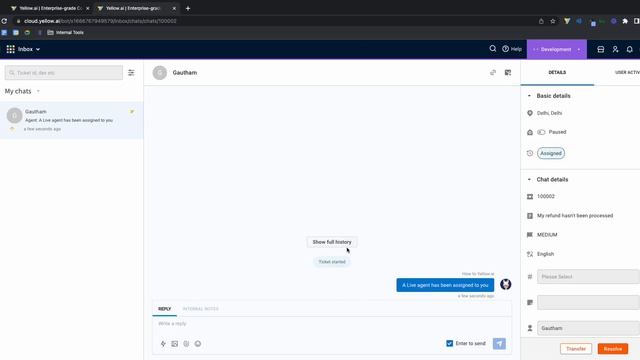Click the bot avatar beside the message
Viewport: 640px width, 360px height.
(x=506, y=284)
